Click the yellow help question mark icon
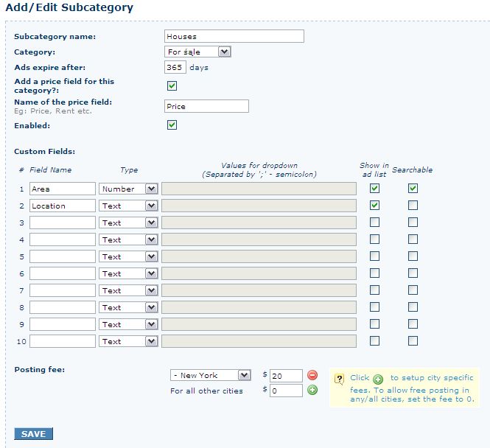This screenshot has height=448, width=490. click(x=339, y=379)
